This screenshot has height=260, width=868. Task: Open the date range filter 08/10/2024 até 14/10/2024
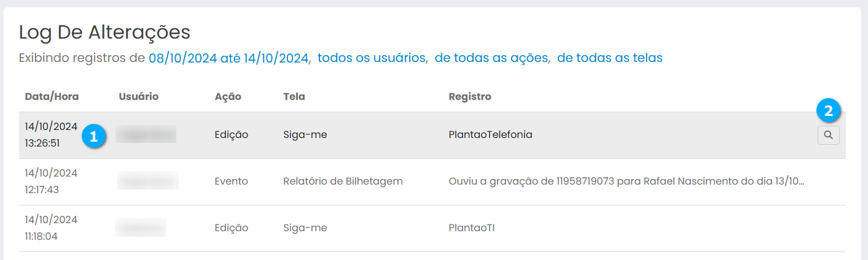228,58
